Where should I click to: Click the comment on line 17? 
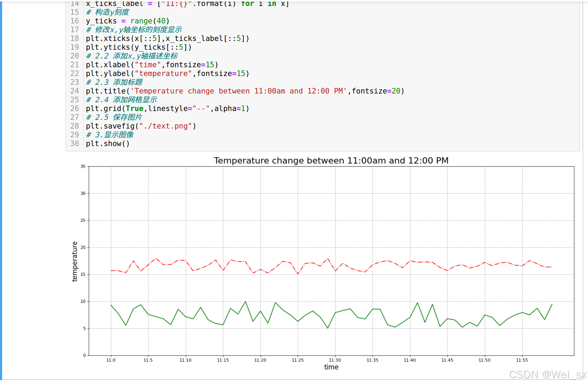[x=134, y=30]
